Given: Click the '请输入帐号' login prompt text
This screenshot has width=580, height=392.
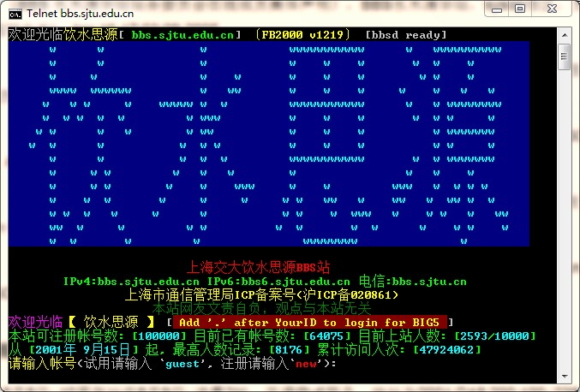Looking at the screenshot, I should (42, 363).
